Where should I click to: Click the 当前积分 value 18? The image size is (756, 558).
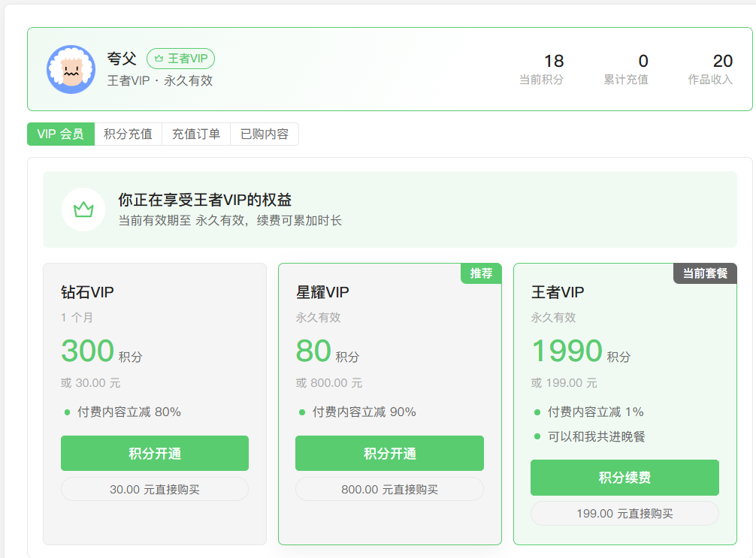click(x=554, y=61)
